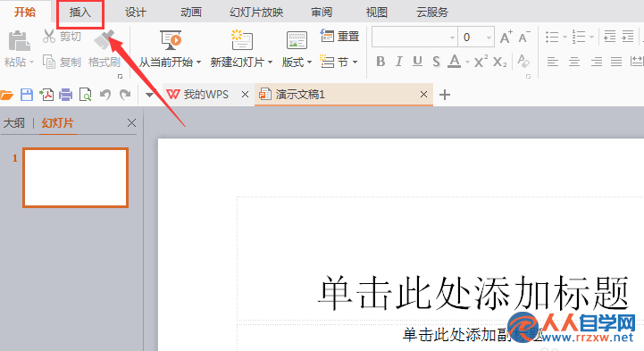Toggle bold formatting
Image resolution: width=644 pixels, height=351 pixels.
tap(381, 62)
